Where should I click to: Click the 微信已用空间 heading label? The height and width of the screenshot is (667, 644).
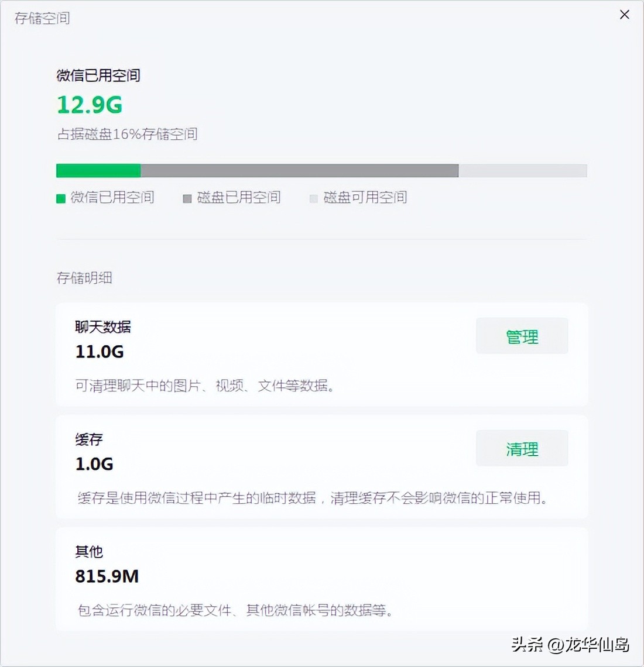[98, 75]
